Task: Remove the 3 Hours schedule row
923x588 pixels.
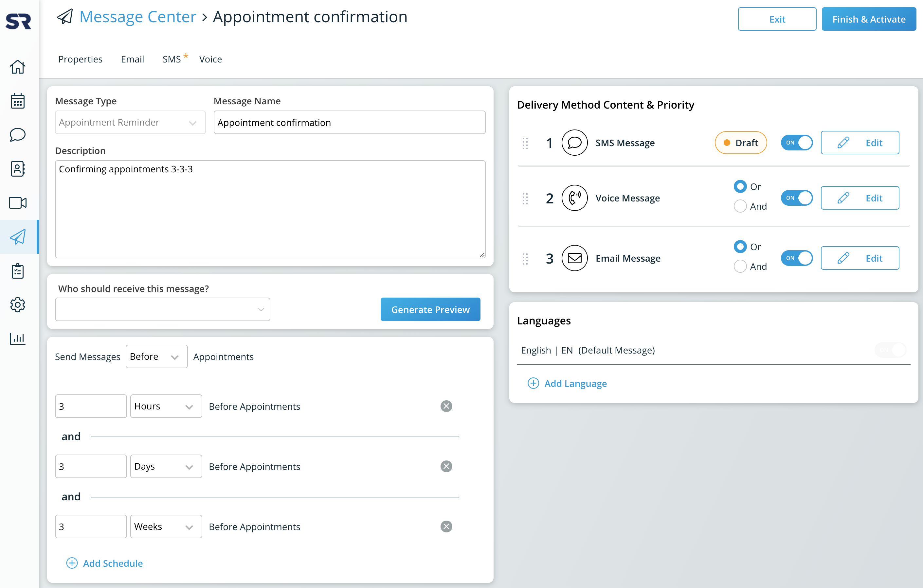Action: point(446,406)
